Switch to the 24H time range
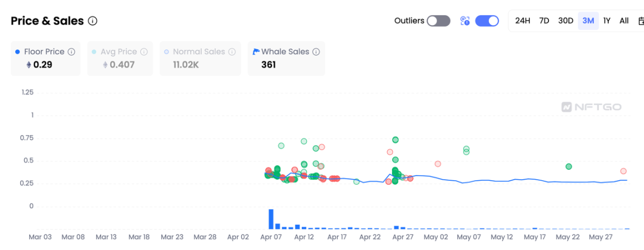 [522, 21]
